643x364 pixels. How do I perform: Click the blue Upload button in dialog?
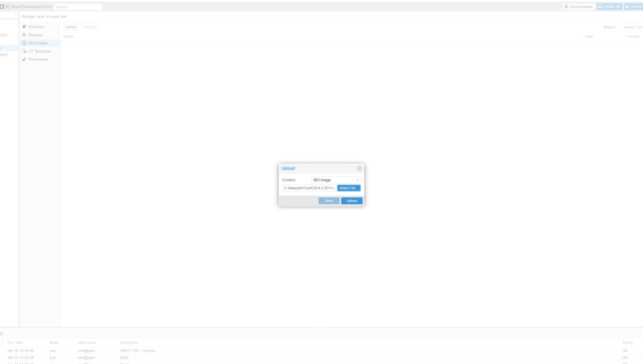point(352,200)
